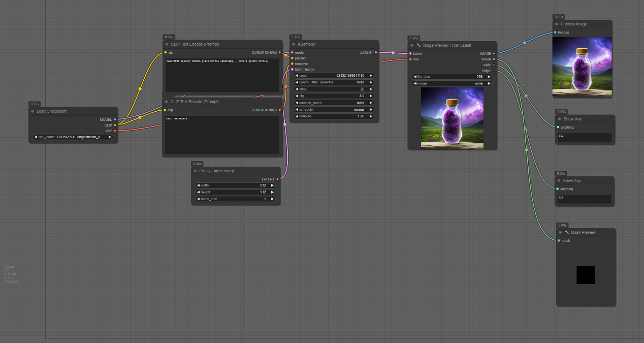Screen dimensions: 644x343
Task: Click the wrench icon on Mask Preview node
Action: 567,232
